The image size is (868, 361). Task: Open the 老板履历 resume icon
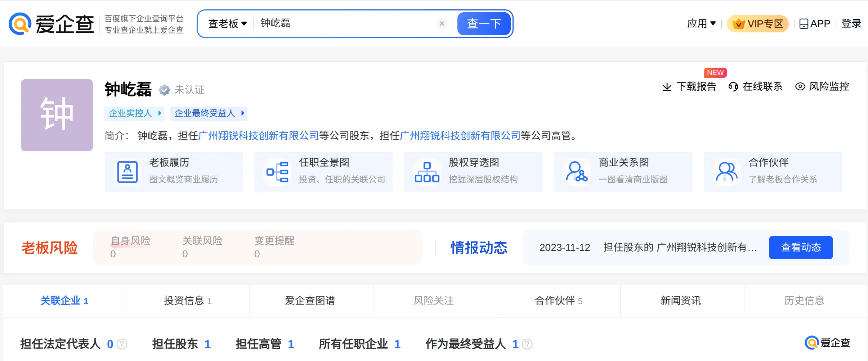(127, 172)
